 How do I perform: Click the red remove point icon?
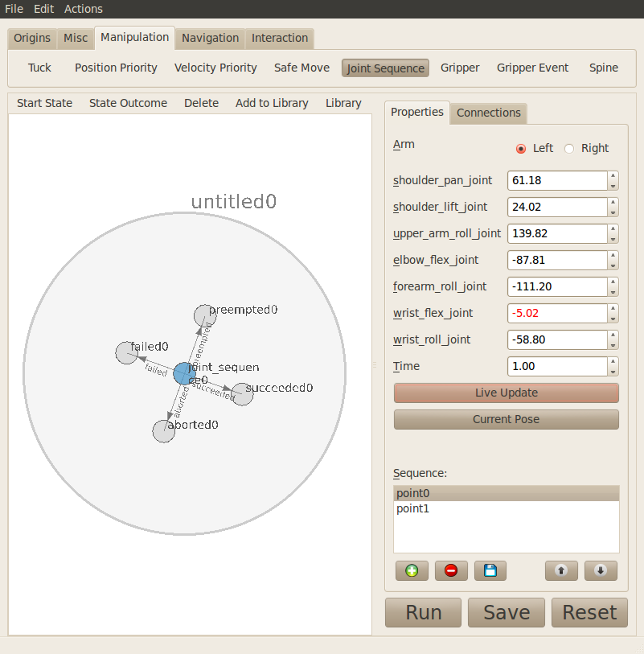click(x=451, y=570)
